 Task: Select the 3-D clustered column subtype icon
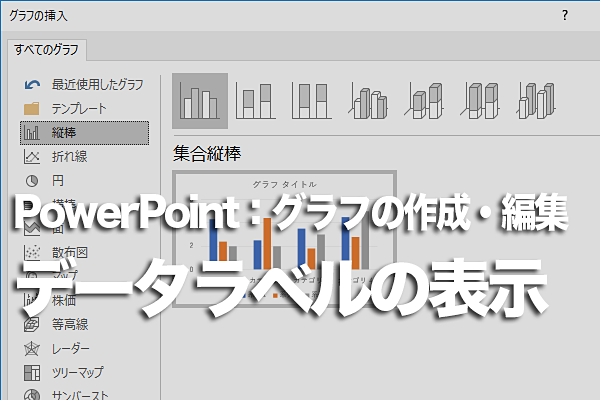tap(368, 101)
